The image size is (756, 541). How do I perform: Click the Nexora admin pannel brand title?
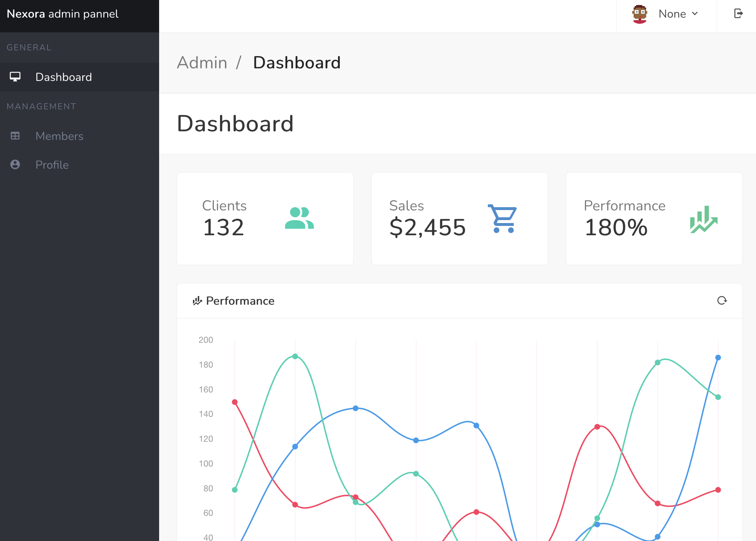pyautogui.click(x=63, y=14)
